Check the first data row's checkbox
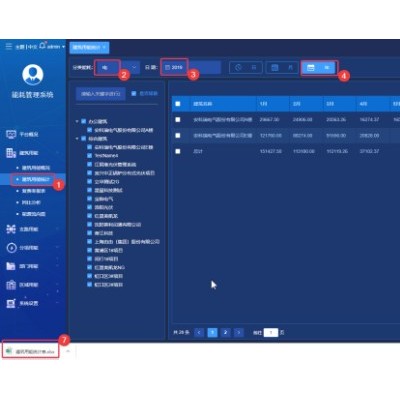The height and width of the screenshot is (400, 400). click(178, 119)
